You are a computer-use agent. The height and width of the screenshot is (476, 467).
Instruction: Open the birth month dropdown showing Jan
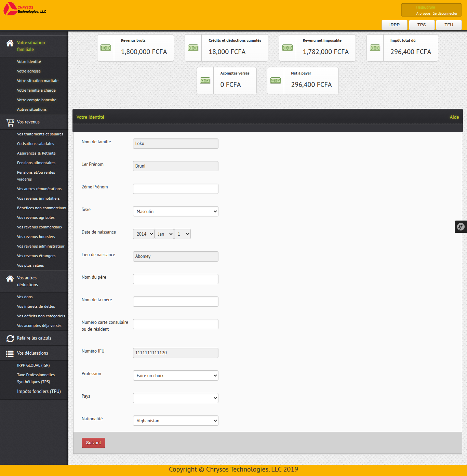(x=164, y=234)
